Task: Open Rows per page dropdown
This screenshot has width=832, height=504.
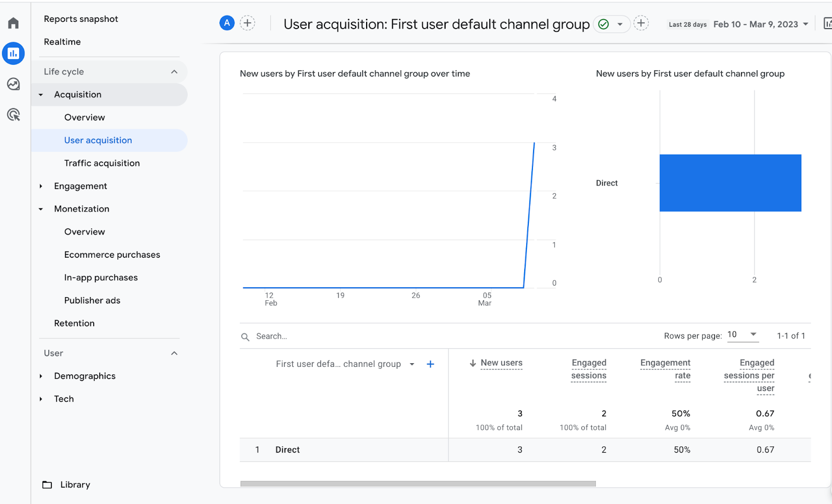Action: 753,335
